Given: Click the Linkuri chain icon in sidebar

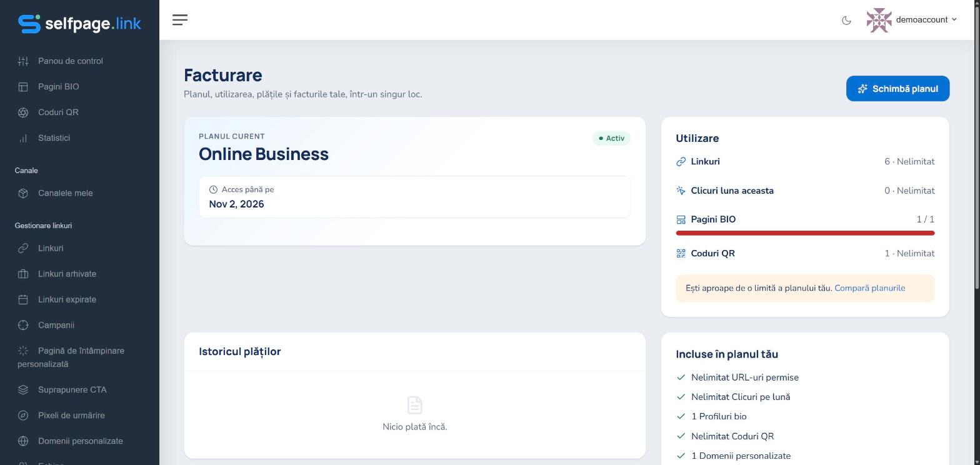Looking at the screenshot, I should coord(23,248).
